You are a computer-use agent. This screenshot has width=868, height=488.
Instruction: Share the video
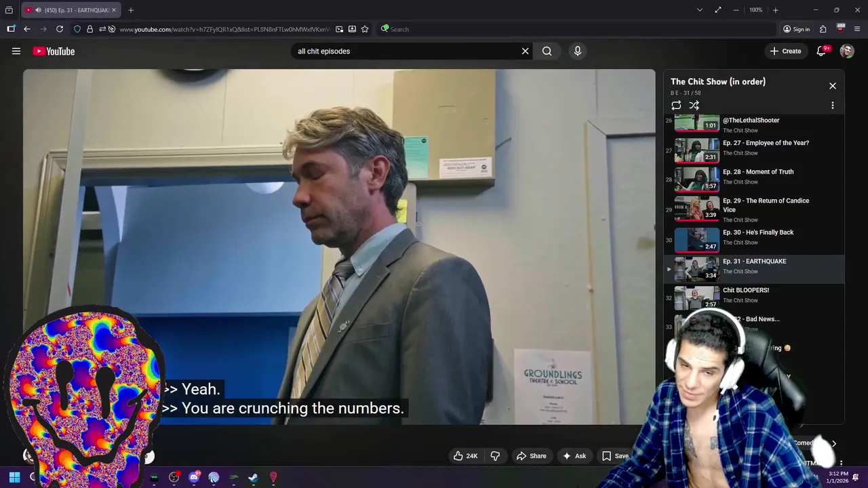[x=531, y=456]
